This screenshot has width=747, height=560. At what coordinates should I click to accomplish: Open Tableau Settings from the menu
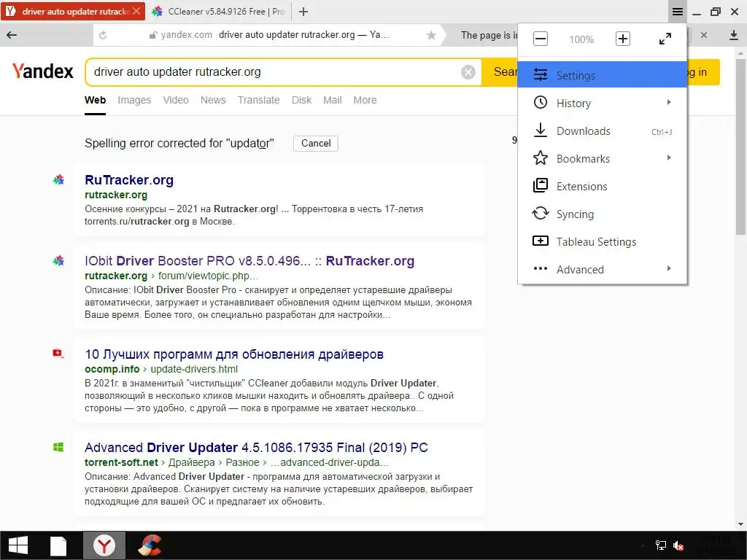point(602,241)
